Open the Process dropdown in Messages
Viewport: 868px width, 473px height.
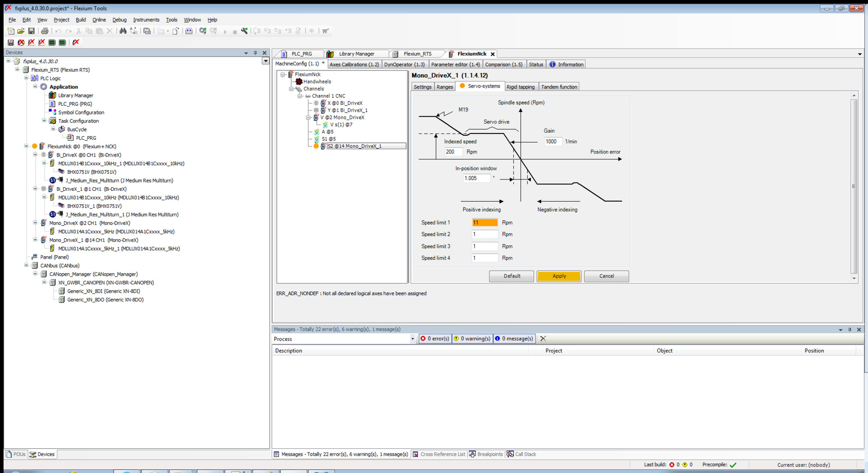412,339
